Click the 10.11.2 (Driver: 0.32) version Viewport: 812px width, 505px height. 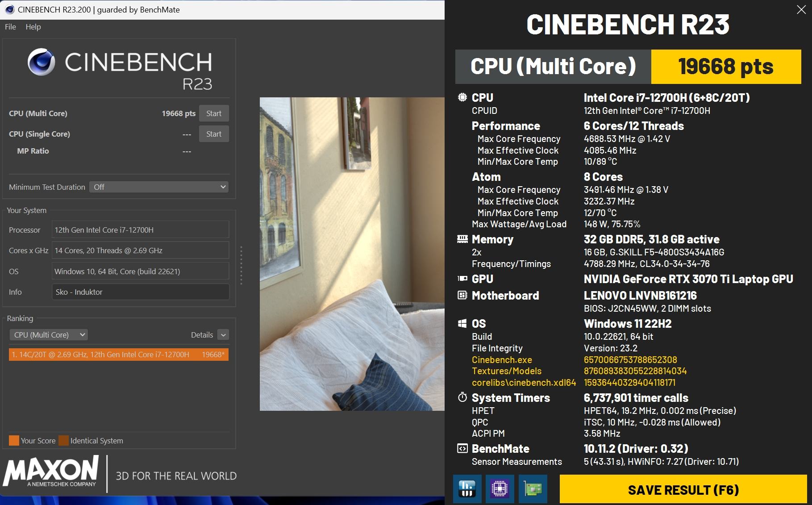coord(636,449)
